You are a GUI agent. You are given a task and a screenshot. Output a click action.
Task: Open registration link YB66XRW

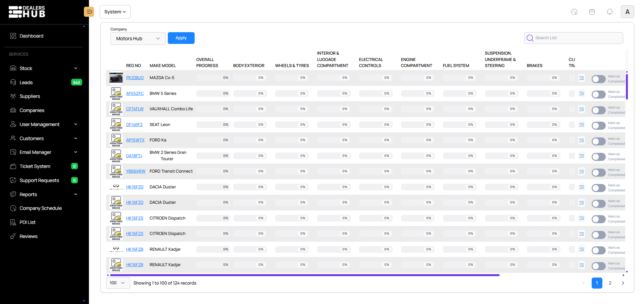tap(136, 171)
